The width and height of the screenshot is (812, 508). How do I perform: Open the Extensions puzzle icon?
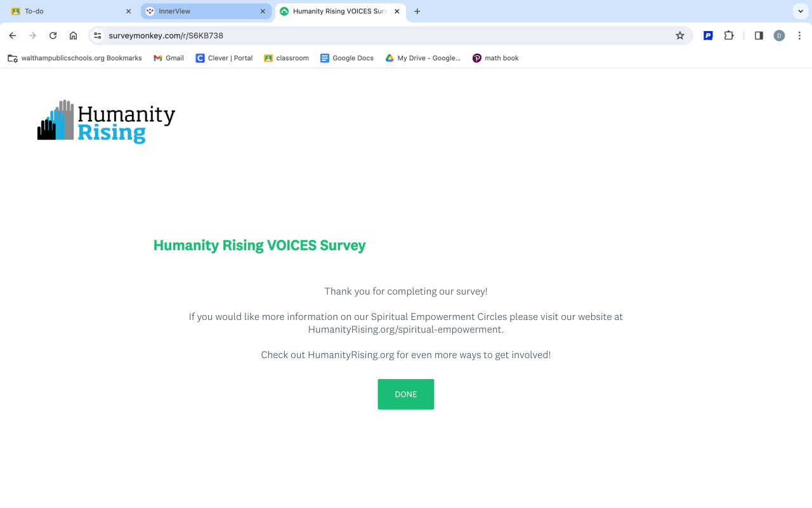pyautogui.click(x=729, y=36)
